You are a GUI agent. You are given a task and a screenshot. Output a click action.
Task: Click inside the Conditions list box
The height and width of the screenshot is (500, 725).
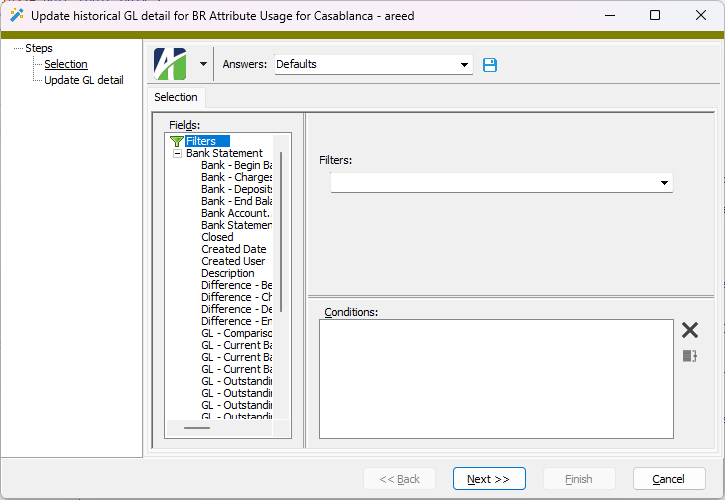point(496,379)
